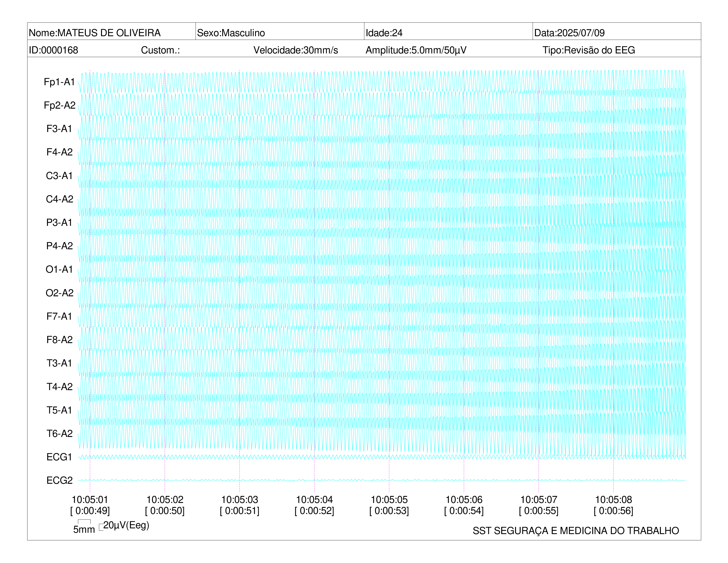Click the 10:05:01 time marker label
The height and width of the screenshot is (563, 728).
click(90, 500)
